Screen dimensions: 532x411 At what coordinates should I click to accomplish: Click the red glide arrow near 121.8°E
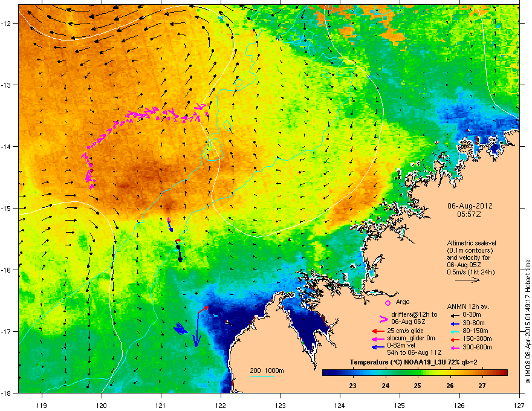coord(203,309)
